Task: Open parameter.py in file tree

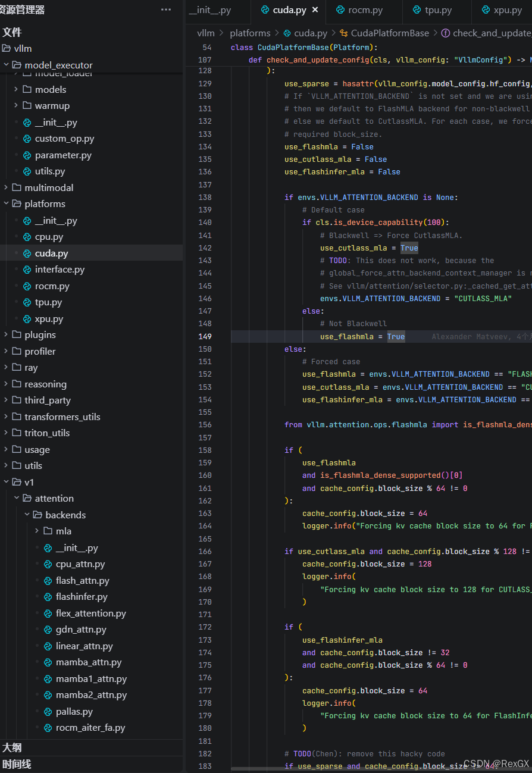Action: tap(63, 155)
